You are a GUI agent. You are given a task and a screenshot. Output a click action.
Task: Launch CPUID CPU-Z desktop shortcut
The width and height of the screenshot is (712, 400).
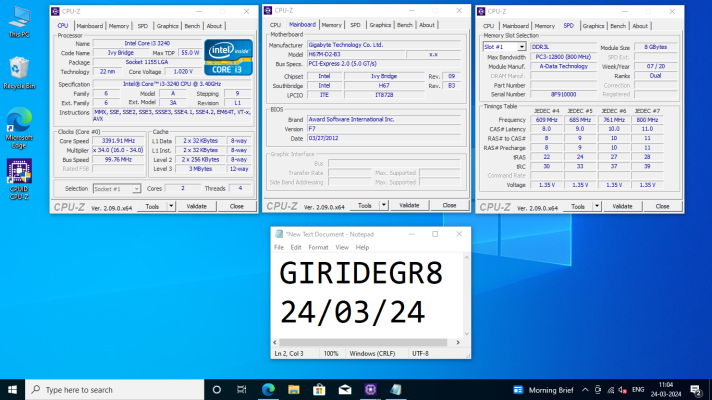tap(19, 179)
